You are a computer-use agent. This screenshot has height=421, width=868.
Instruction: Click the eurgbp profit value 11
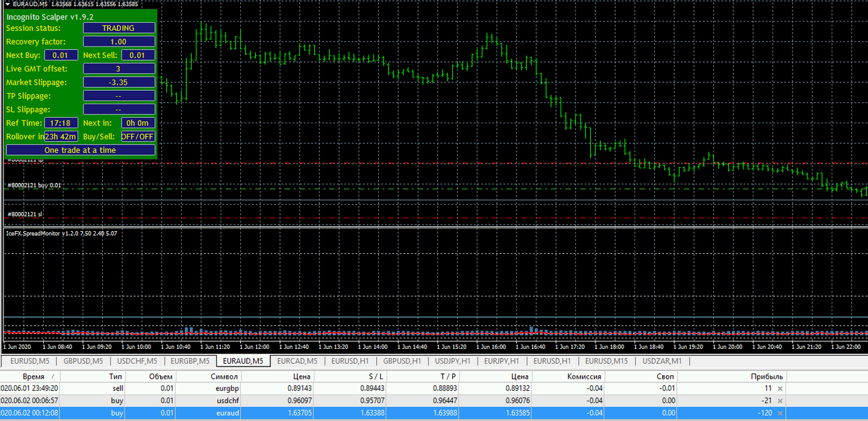point(768,389)
